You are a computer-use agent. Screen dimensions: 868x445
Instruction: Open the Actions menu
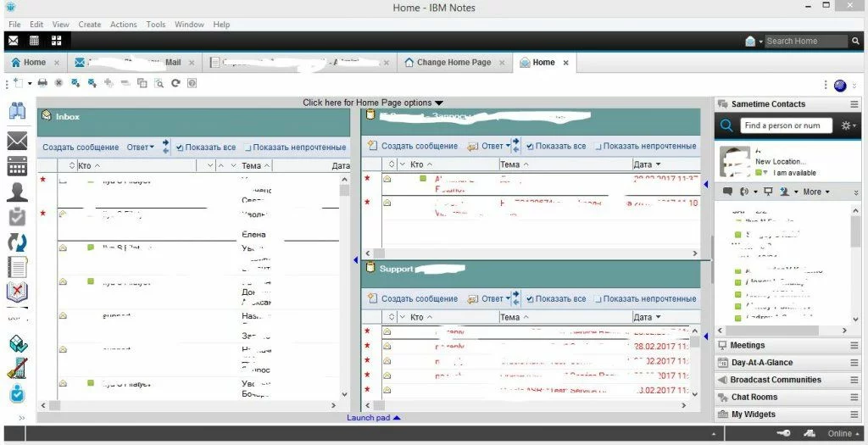coord(124,25)
